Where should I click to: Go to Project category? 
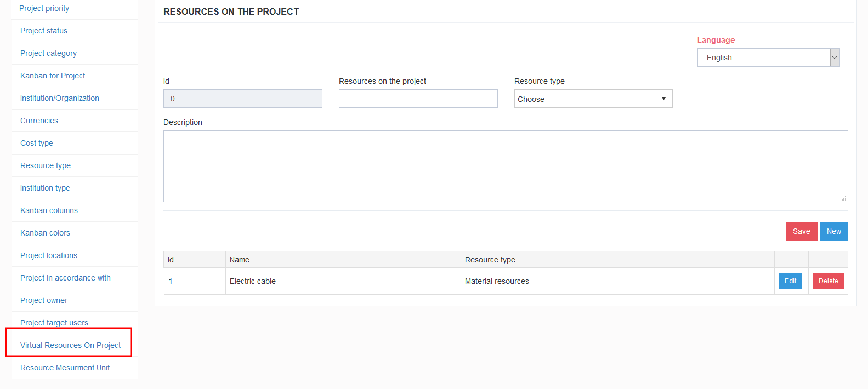[48, 53]
